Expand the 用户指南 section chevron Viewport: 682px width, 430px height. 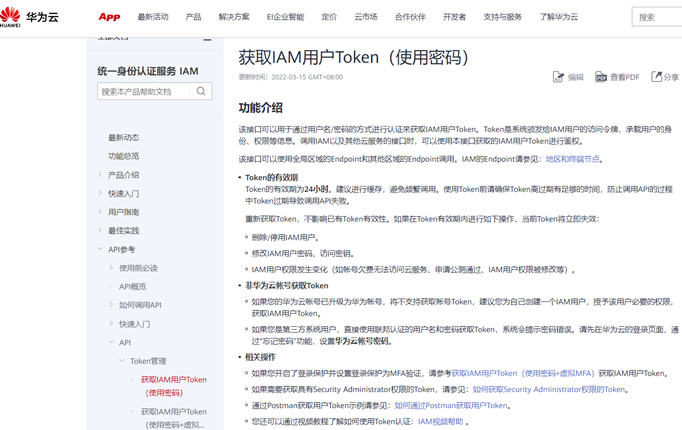pyautogui.click(x=100, y=212)
